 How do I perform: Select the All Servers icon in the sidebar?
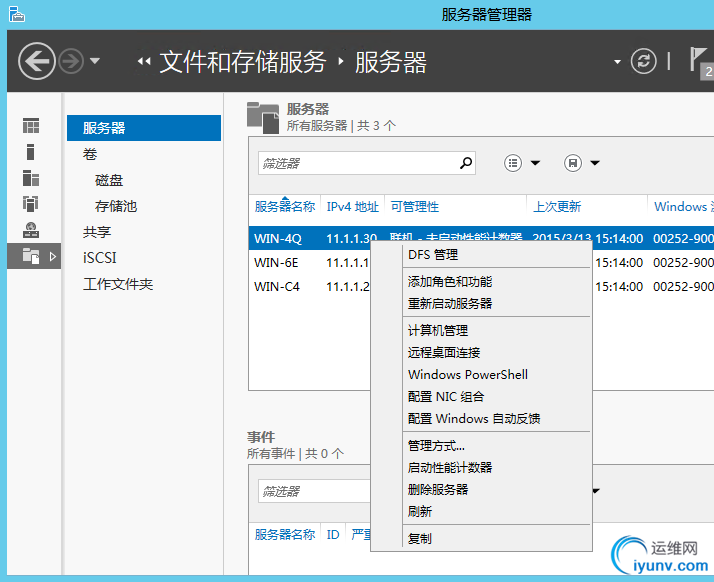tap(31, 178)
